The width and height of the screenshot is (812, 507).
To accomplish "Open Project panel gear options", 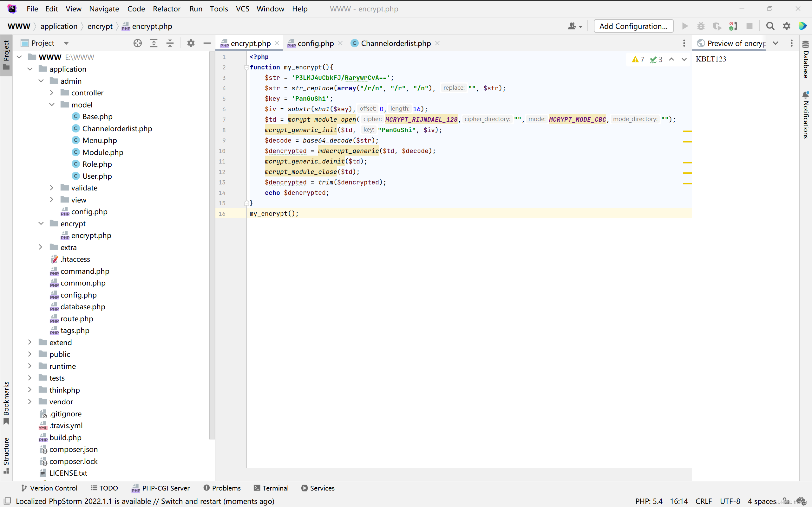I will [191, 43].
